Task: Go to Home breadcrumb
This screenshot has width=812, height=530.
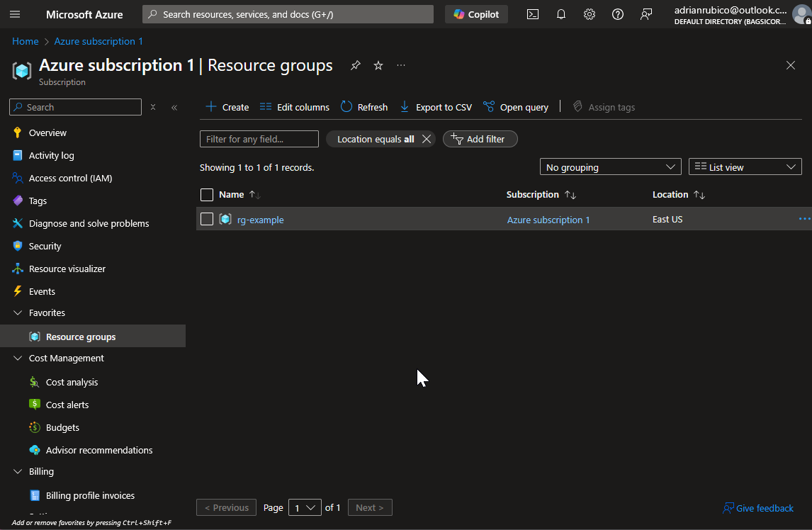Action: (x=26, y=41)
